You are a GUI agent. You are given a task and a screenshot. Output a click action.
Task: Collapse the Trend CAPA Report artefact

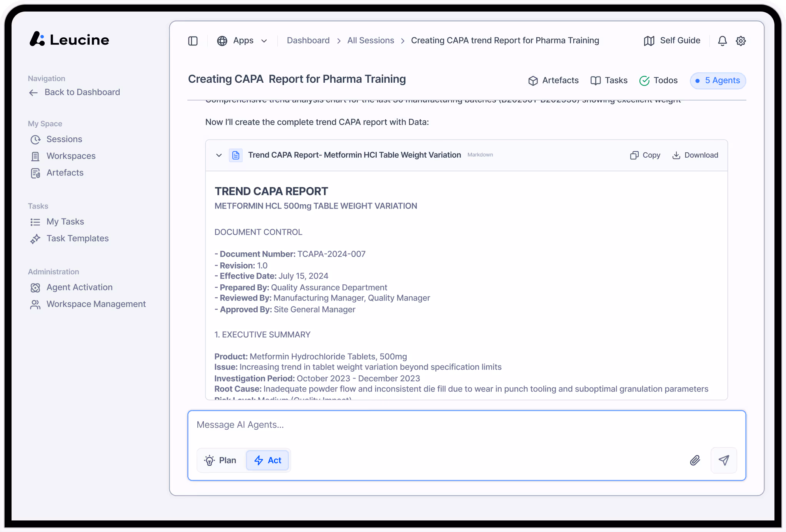tap(219, 155)
